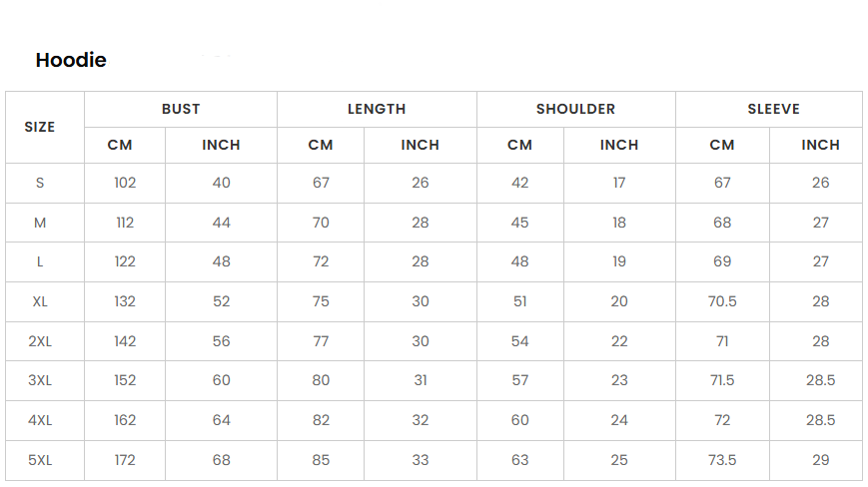
Task: Click bust value 102 for size S
Action: (x=125, y=183)
